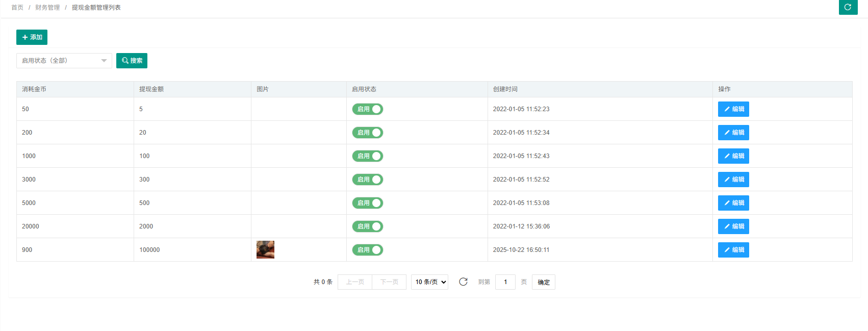This screenshot has height=331, width=868.
Task: Open the 10 条/页 page size selector
Action: [429, 282]
